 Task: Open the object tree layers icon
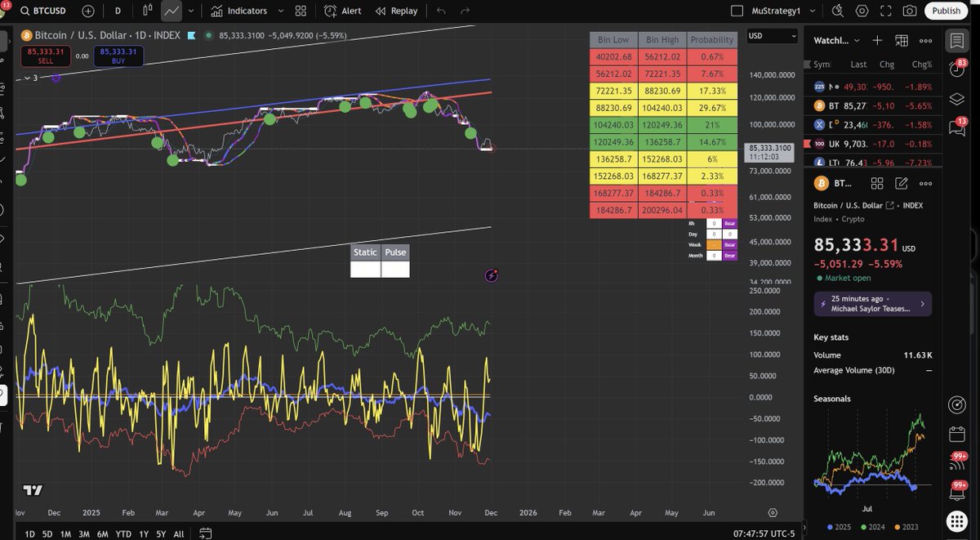(x=957, y=99)
